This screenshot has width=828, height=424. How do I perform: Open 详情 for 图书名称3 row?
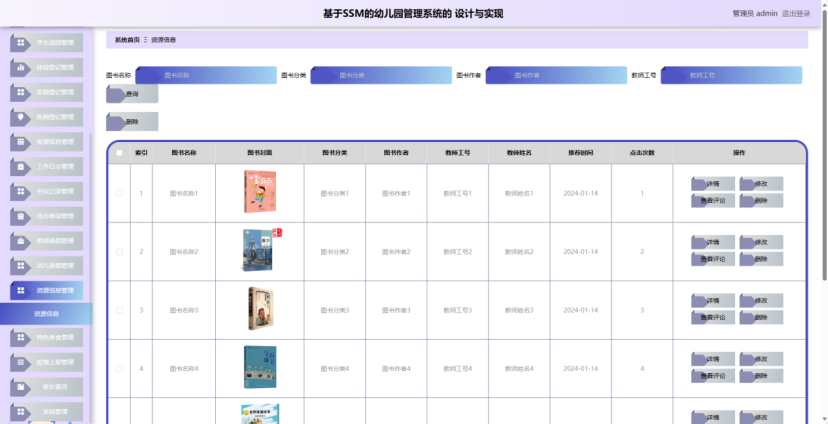[713, 300]
